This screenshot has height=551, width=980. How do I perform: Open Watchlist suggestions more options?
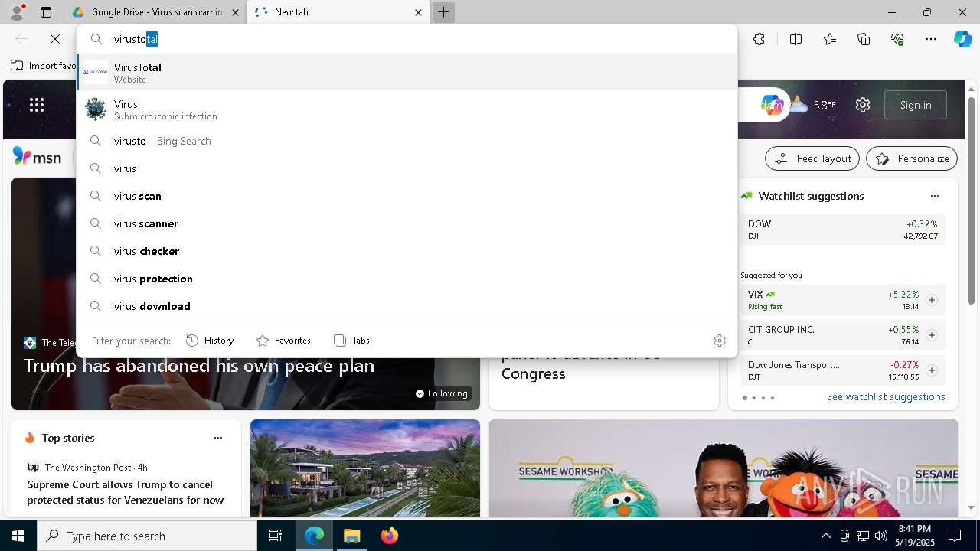click(934, 196)
